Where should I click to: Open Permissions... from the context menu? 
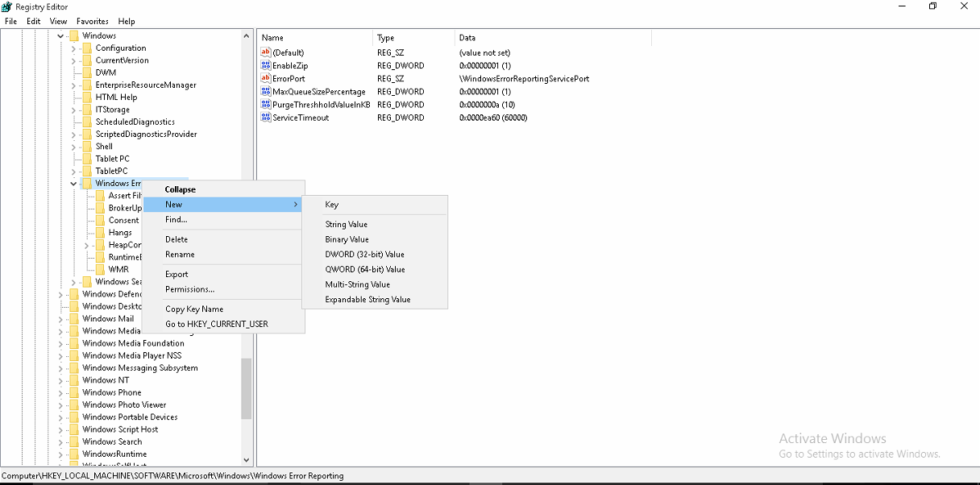click(x=223, y=289)
